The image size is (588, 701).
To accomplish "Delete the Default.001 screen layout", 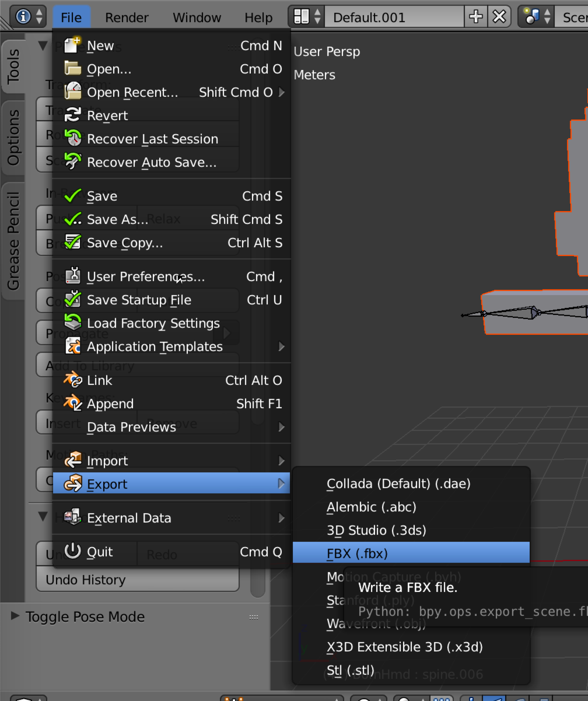I will point(499,16).
